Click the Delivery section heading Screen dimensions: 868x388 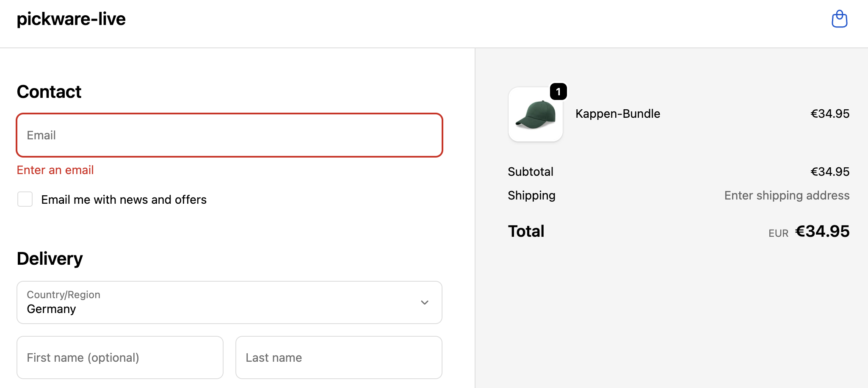tap(50, 259)
